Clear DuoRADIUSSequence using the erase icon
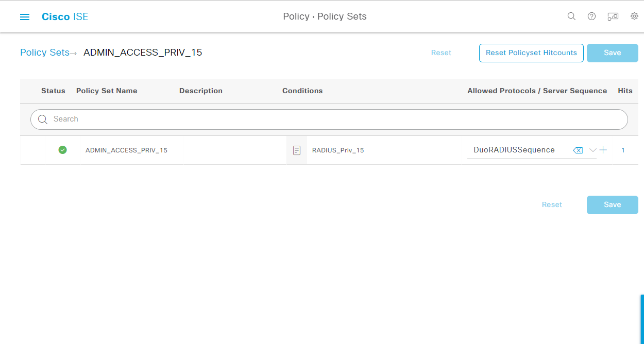Image resolution: width=644 pixels, height=344 pixels. [x=578, y=150]
